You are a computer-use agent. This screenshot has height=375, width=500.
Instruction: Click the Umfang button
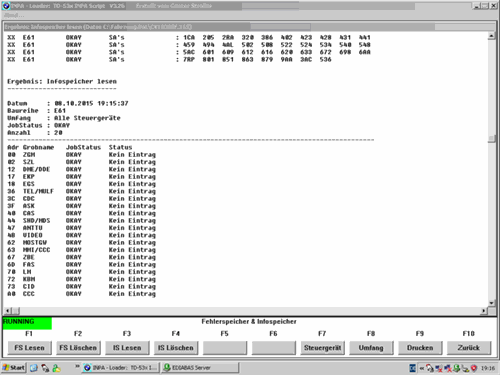coord(371,348)
